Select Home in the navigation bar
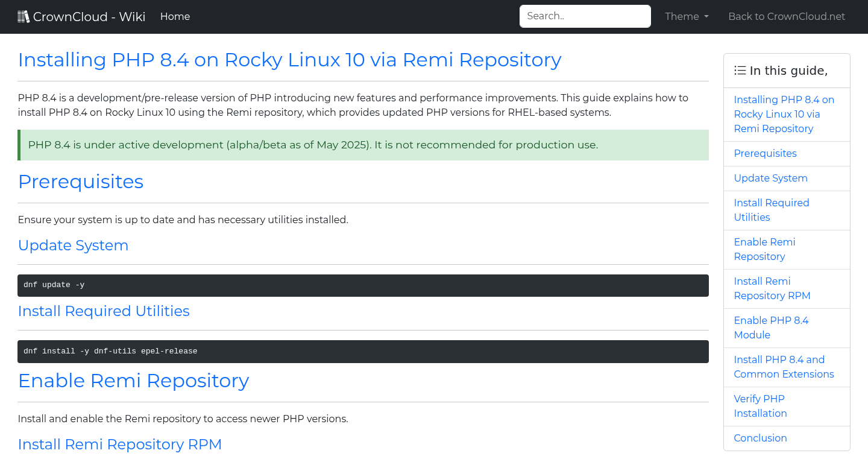 pyautogui.click(x=175, y=16)
